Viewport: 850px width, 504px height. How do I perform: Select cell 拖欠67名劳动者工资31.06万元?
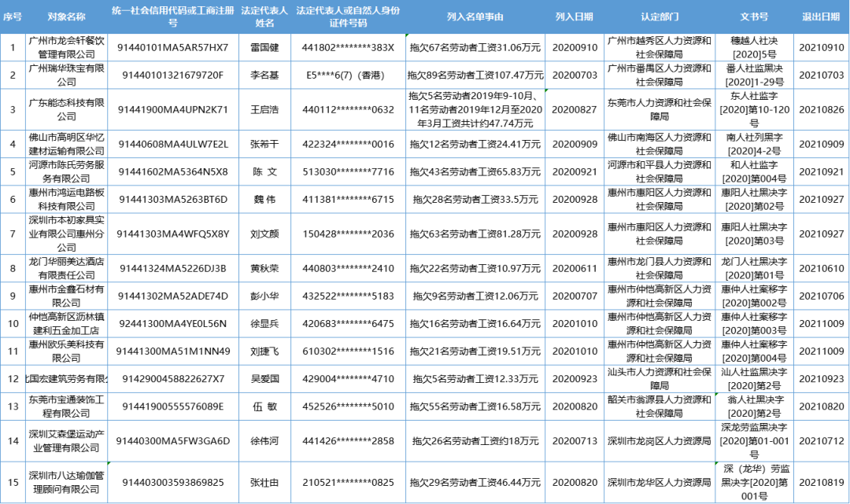(x=475, y=48)
